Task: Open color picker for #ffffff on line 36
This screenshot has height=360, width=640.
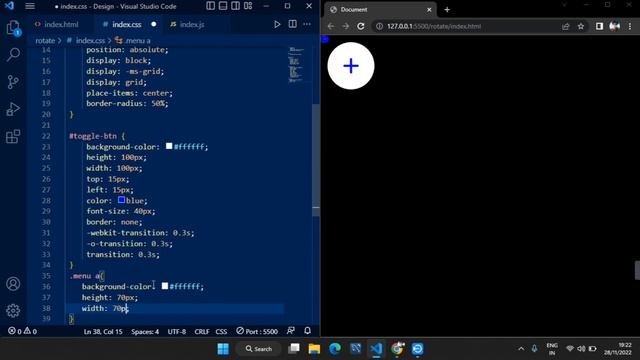Action: pyautogui.click(x=164, y=286)
